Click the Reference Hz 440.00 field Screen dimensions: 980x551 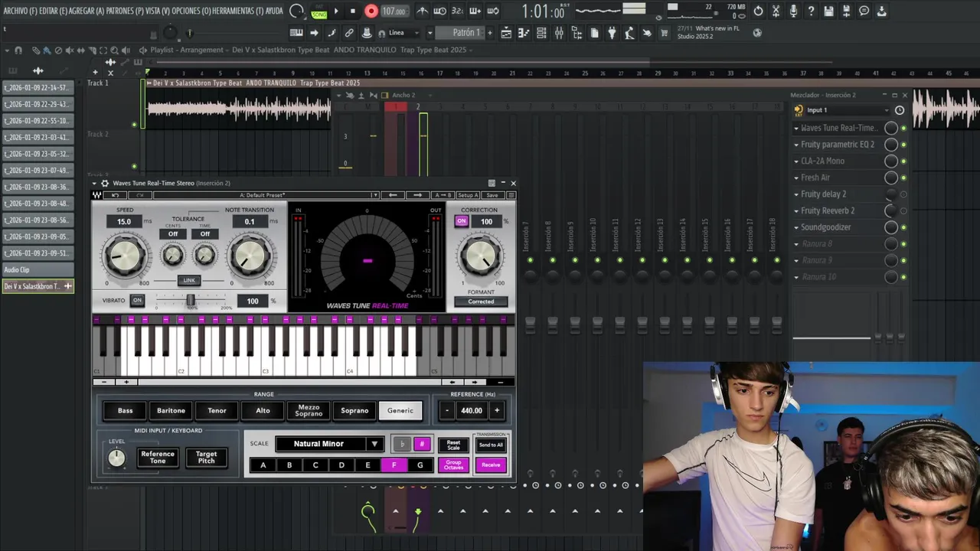click(472, 411)
